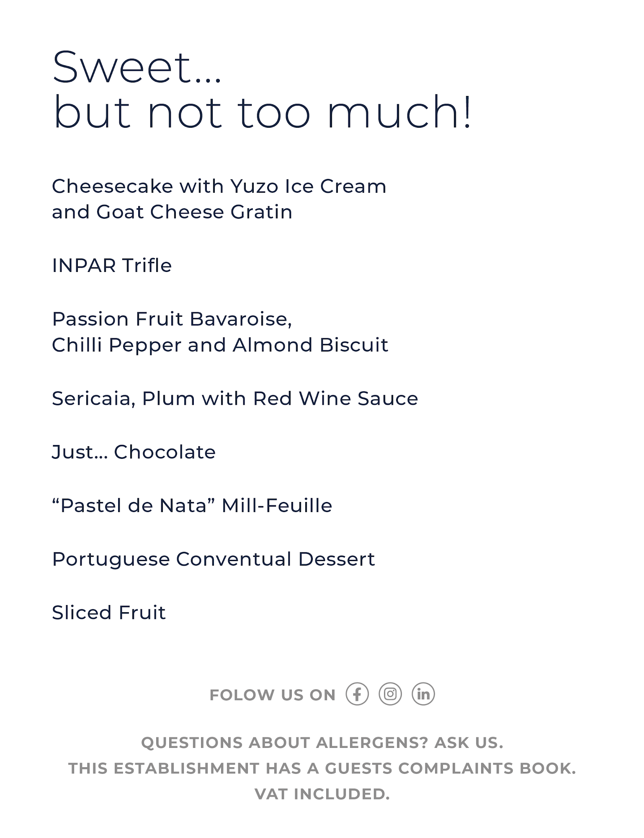
Task: Open the LinkedIn page icon
Action: (423, 694)
